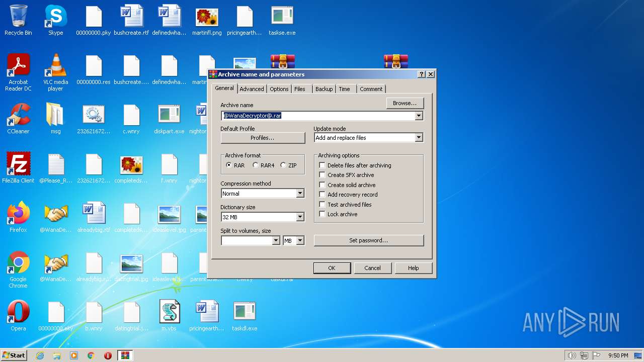Select the ideaslevel.jpg image icon

pyautogui.click(x=169, y=218)
